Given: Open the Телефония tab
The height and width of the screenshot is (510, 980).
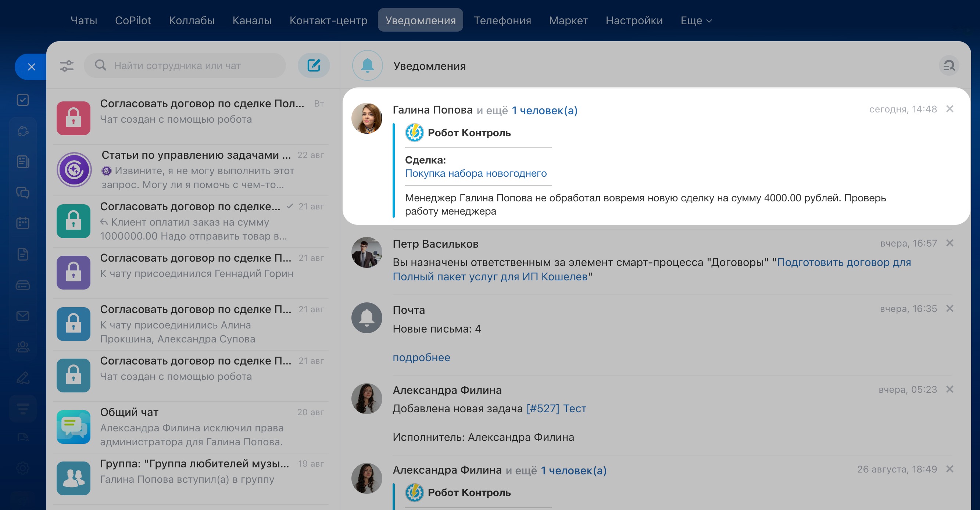Looking at the screenshot, I should point(502,20).
